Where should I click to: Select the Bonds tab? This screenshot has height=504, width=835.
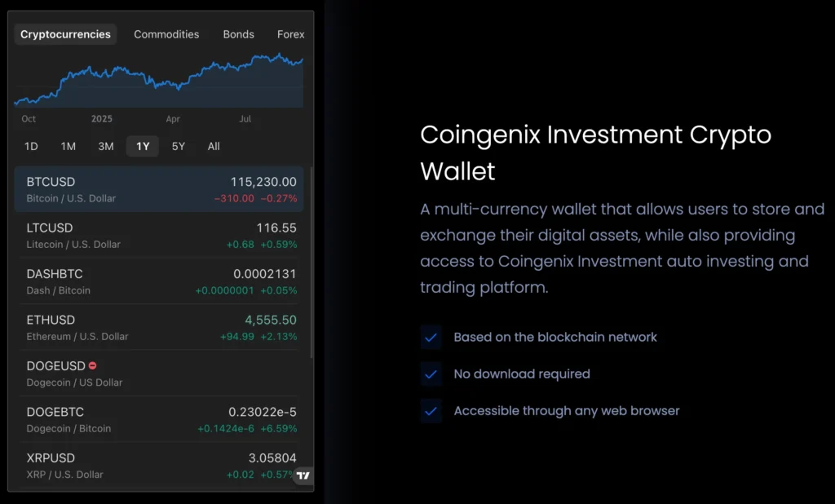pyautogui.click(x=238, y=34)
